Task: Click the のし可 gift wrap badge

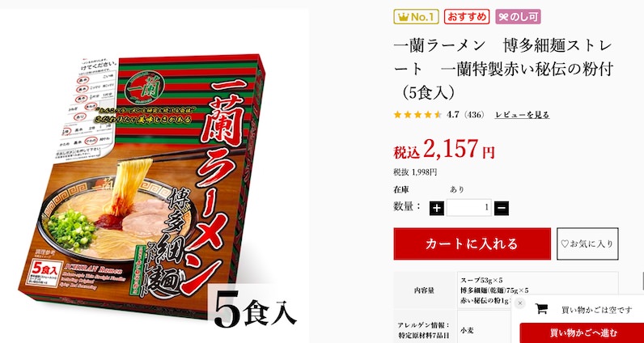Action: 518,17
